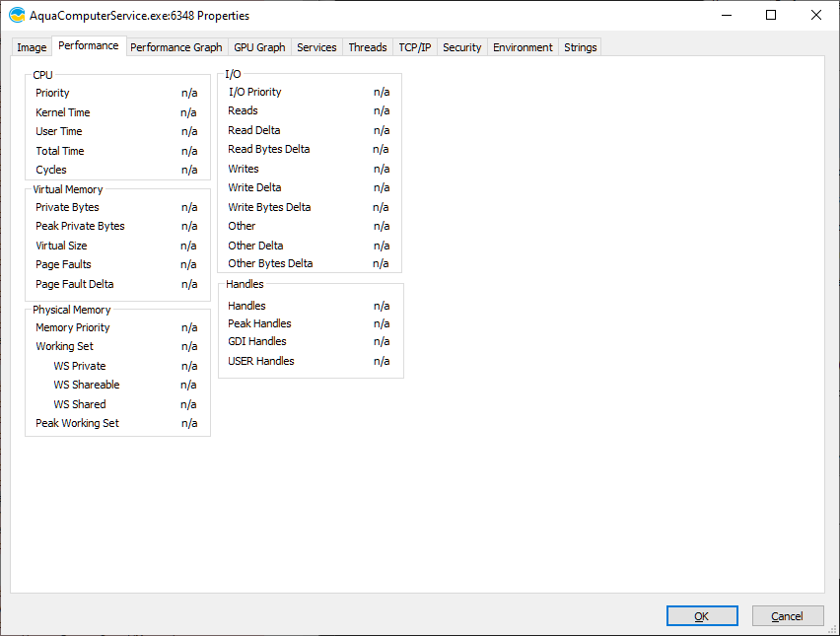Click the Total Time label
Viewport: 840px width, 636px height.
[60, 151]
